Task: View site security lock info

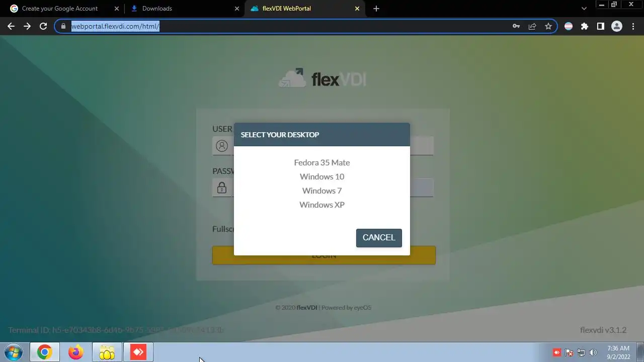Action: (x=63, y=26)
